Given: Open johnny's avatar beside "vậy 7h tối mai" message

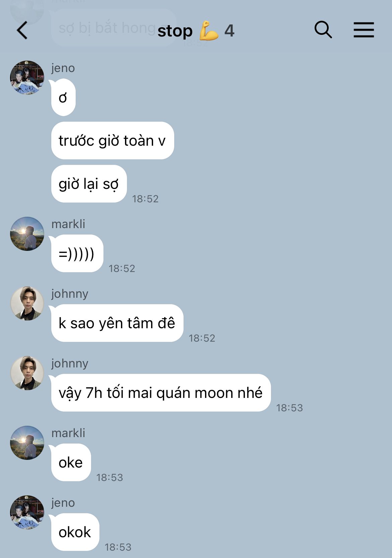Looking at the screenshot, I should [27, 373].
